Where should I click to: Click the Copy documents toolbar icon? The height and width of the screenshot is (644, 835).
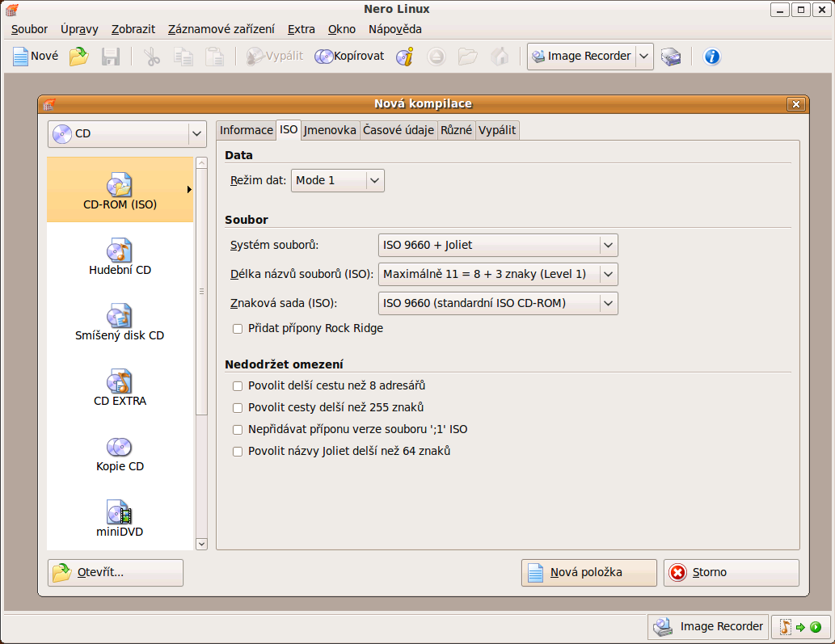click(183, 56)
